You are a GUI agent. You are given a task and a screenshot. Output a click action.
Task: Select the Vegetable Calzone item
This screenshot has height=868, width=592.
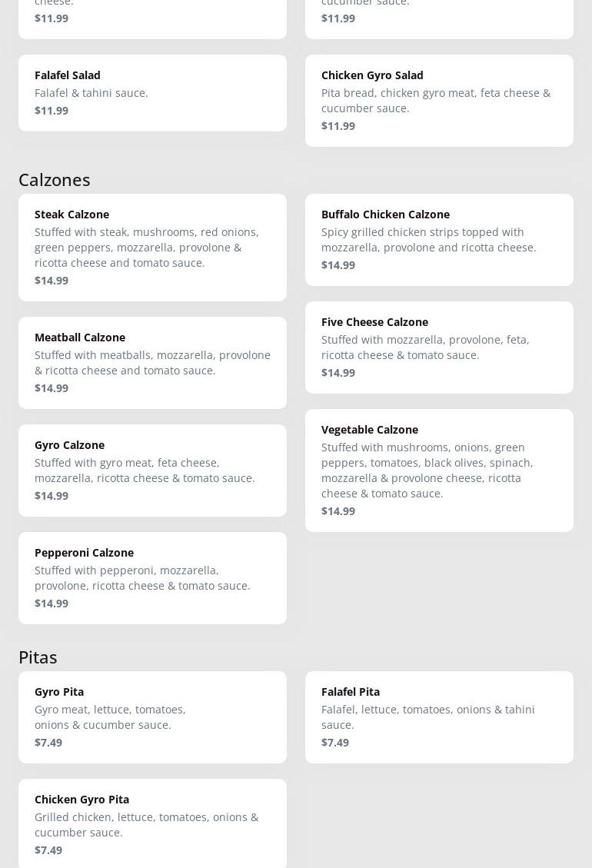[x=439, y=470]
